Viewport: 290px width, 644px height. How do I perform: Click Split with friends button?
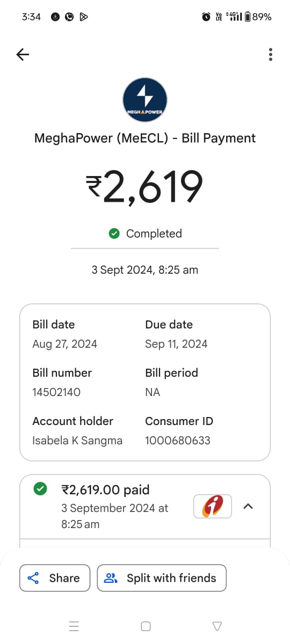pyautogui.click(x=162, y=578)
